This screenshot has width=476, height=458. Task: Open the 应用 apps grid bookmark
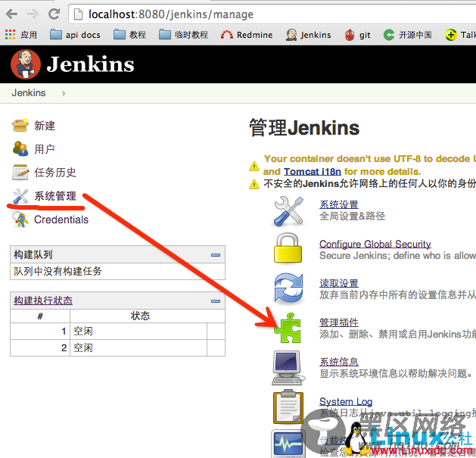click(x=21, y=35)
